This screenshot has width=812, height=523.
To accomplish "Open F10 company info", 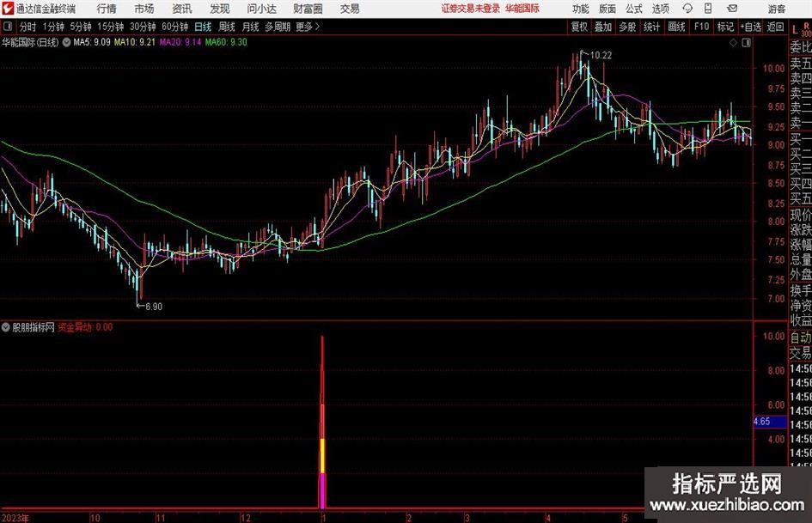I will coord(701,27).
